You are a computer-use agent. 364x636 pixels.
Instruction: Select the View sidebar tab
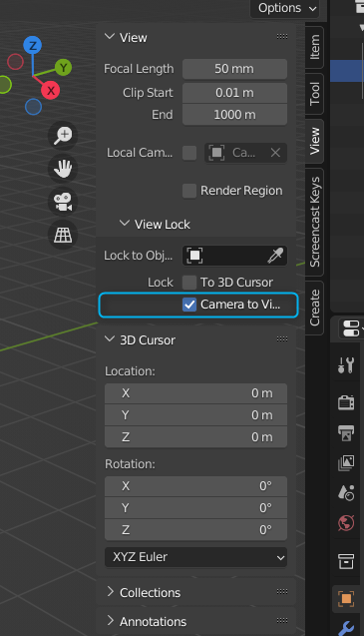[314, 141]
